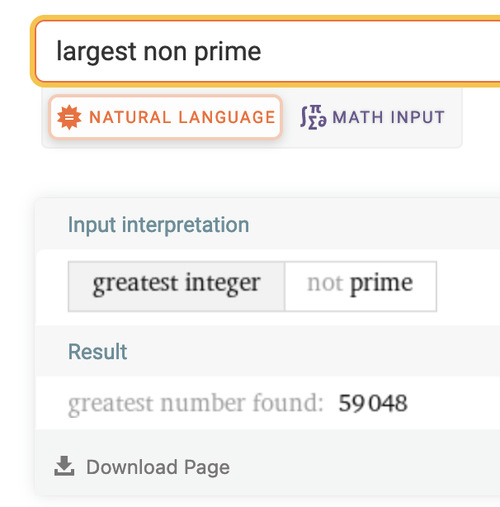This screenshot has width=500, height=507.
Task: Click the Math Input integral-sigma symbol icon
Action: tap(313, 117)
